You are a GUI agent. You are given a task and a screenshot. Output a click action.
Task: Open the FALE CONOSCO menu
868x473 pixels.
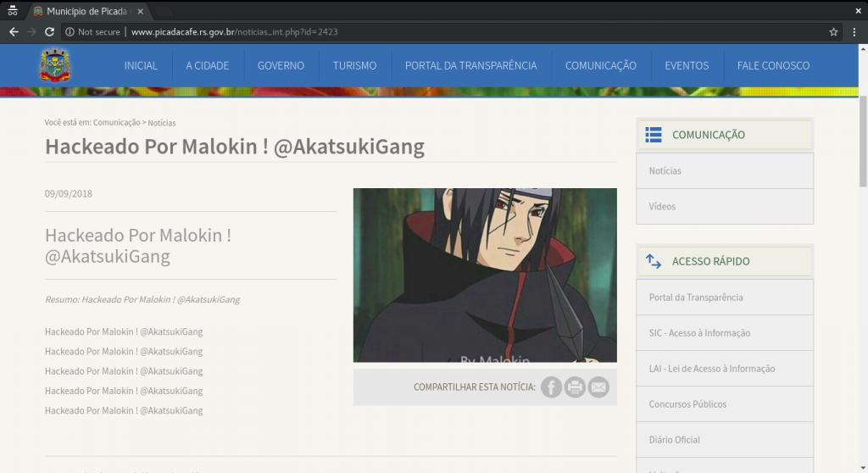click(773, 65)
